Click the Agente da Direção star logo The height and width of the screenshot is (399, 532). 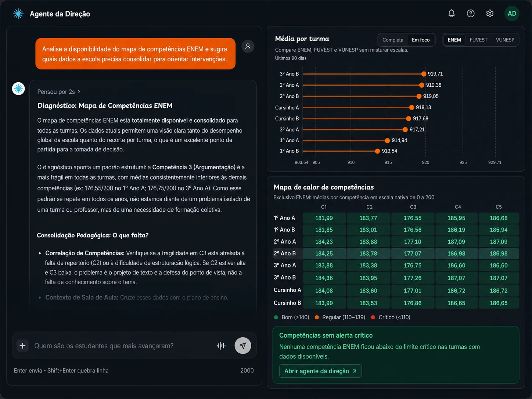tap(18, 14)
